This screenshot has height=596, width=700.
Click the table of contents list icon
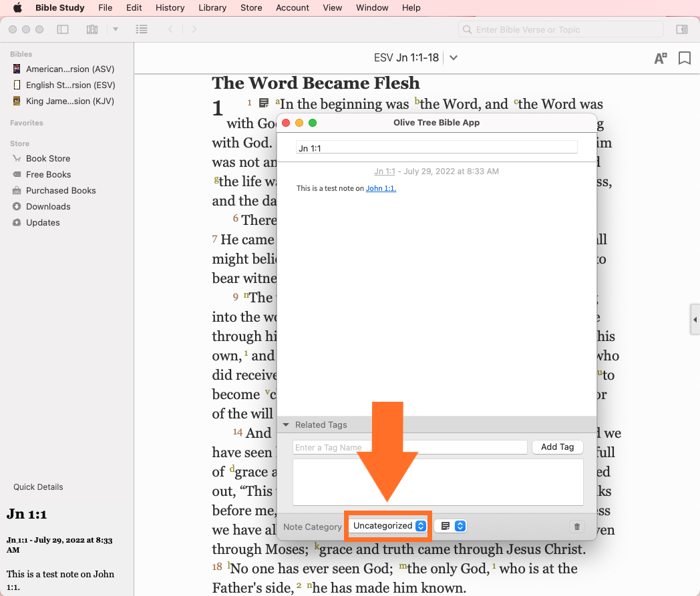click(x=141, y=29)
